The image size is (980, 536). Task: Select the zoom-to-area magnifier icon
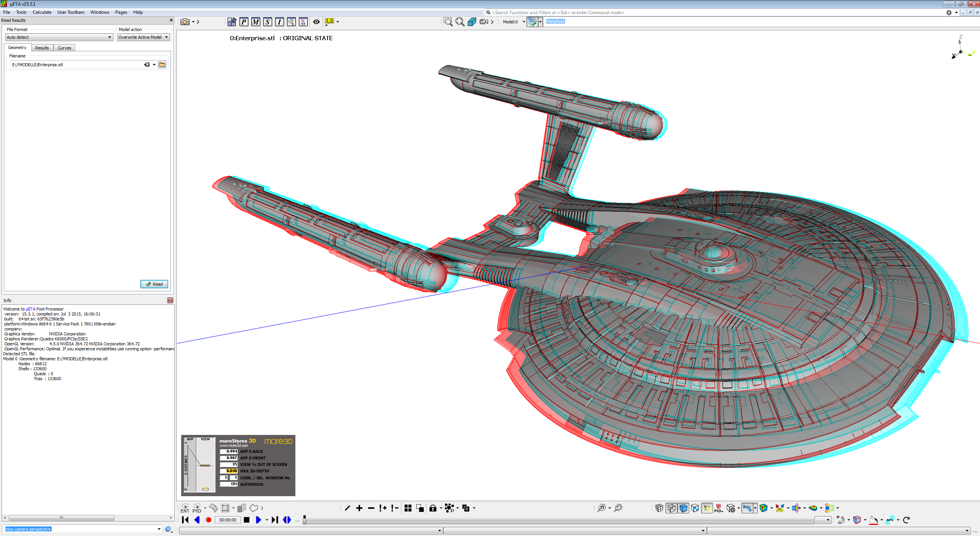(448, 22)
